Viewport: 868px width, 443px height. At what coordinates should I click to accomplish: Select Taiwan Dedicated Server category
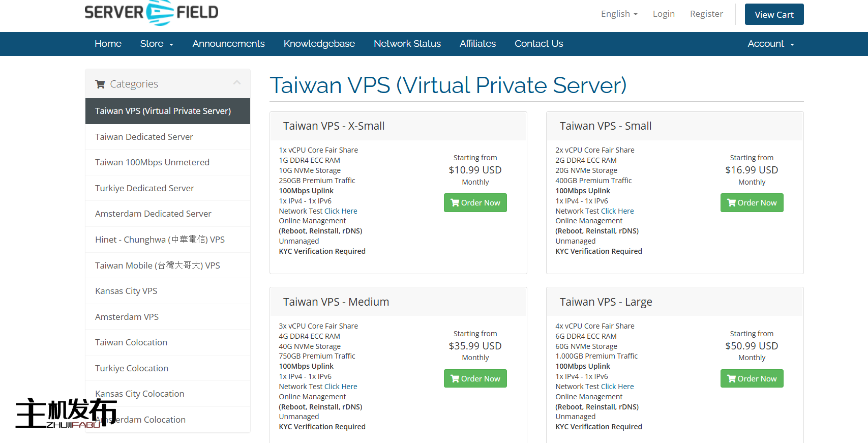click(x=144, y=137)
